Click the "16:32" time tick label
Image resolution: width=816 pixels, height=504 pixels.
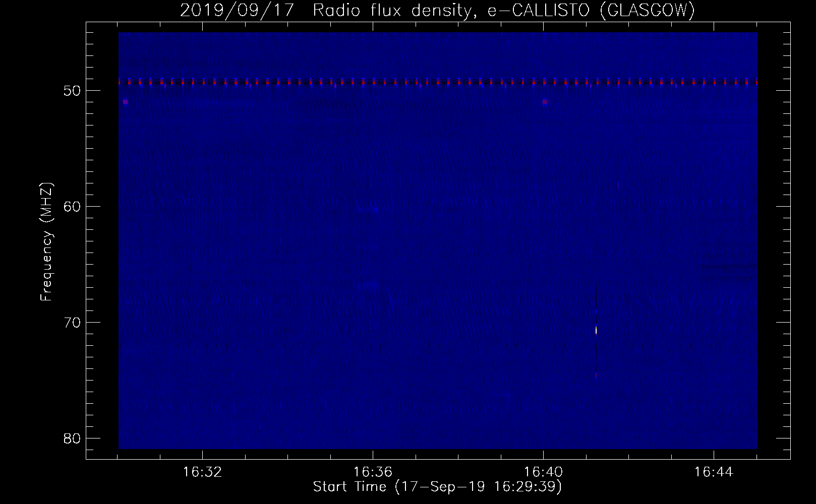tap(202, 472)
